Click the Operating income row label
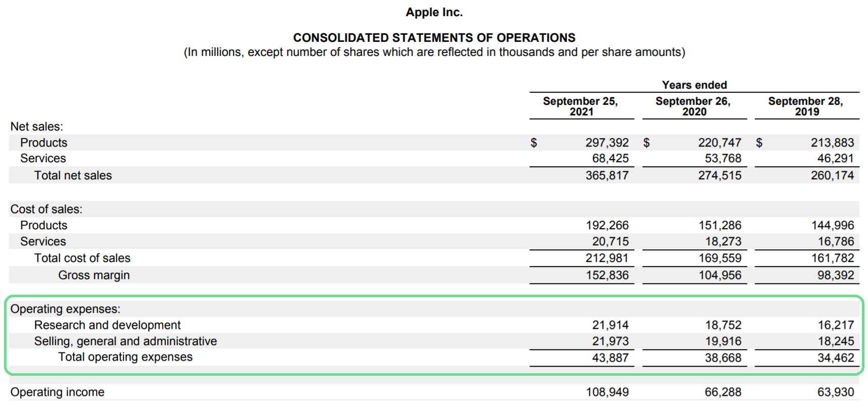 [x=57, y=392]
